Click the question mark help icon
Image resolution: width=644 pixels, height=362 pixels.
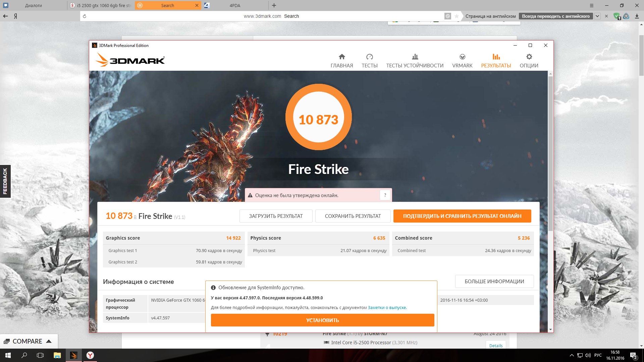pos(385,195)
